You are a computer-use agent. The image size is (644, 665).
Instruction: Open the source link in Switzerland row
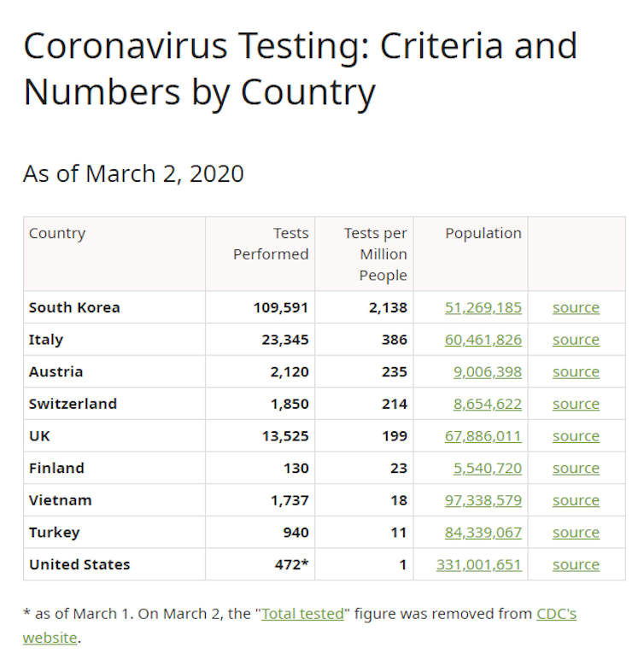576,404
